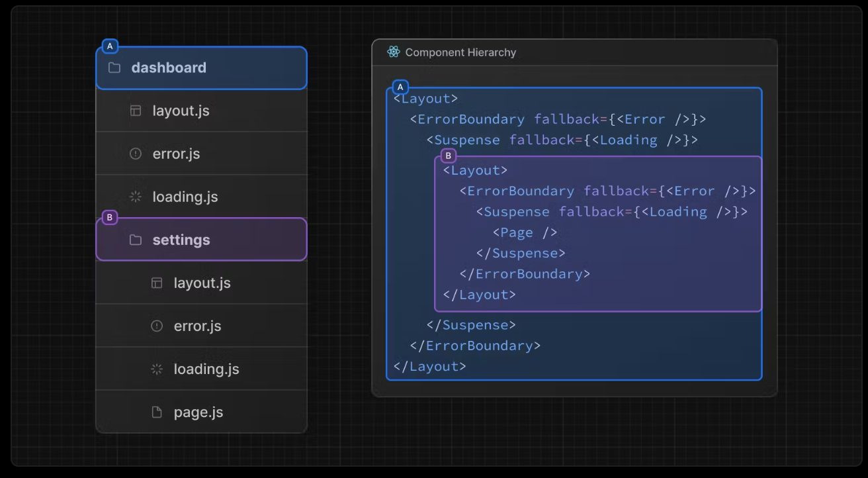Click the spinner icon of settings' loading.js

coord(157,369)
